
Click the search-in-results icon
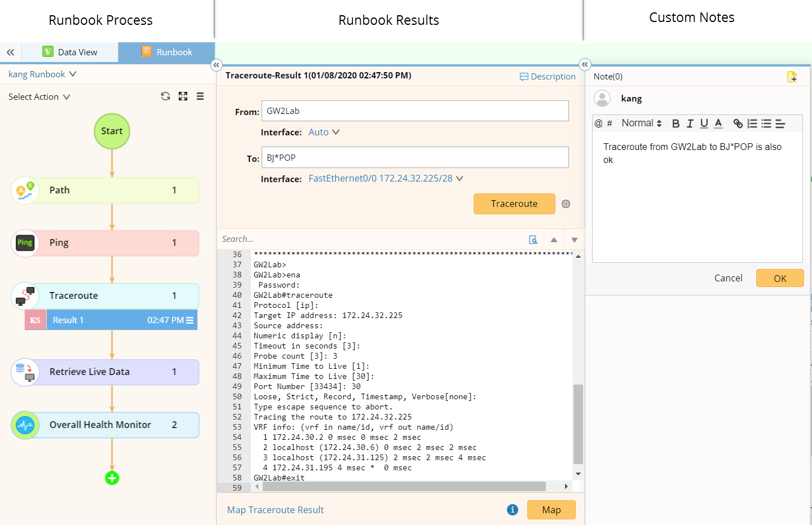(533, 240)
